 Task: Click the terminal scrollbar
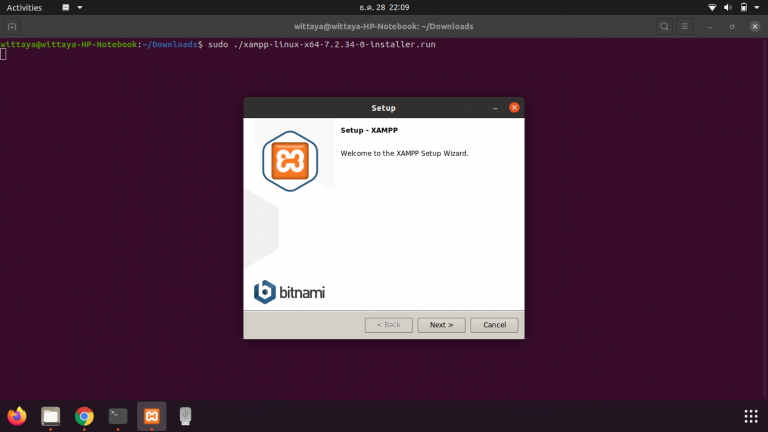[765, 219]
